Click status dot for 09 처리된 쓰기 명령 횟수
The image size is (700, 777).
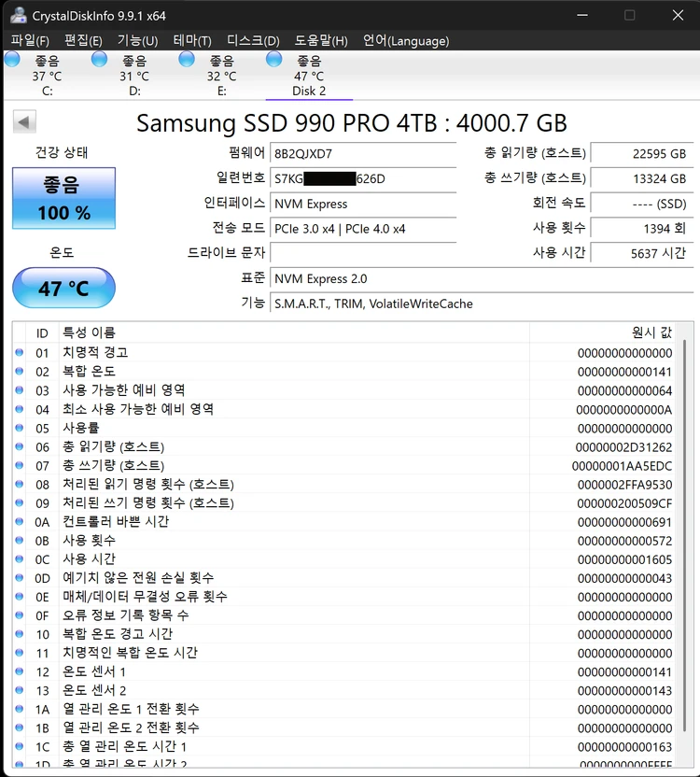pyautogui.click(x=20, y=502)
